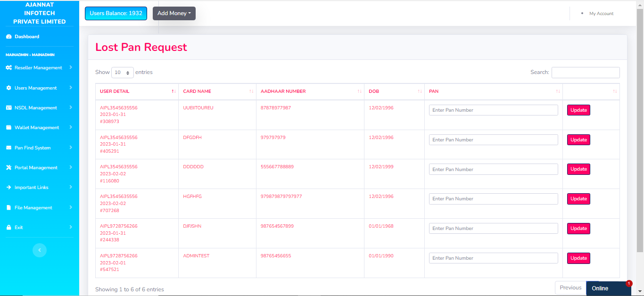Click Update button for UUEIITOUREU row
The height and width of the screenshot is (296, 644).
[578, 110]
